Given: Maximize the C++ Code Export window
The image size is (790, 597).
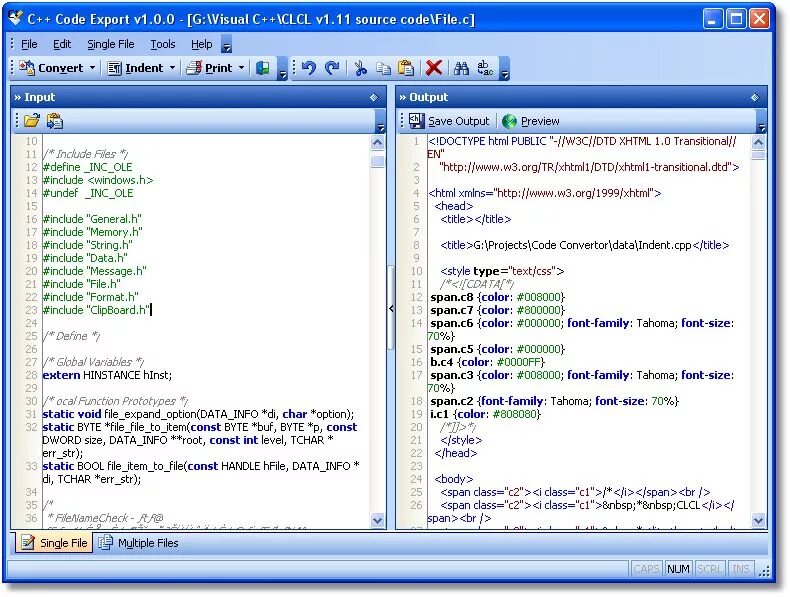Looking at the screenshot, I should click(x=736, y=19).
